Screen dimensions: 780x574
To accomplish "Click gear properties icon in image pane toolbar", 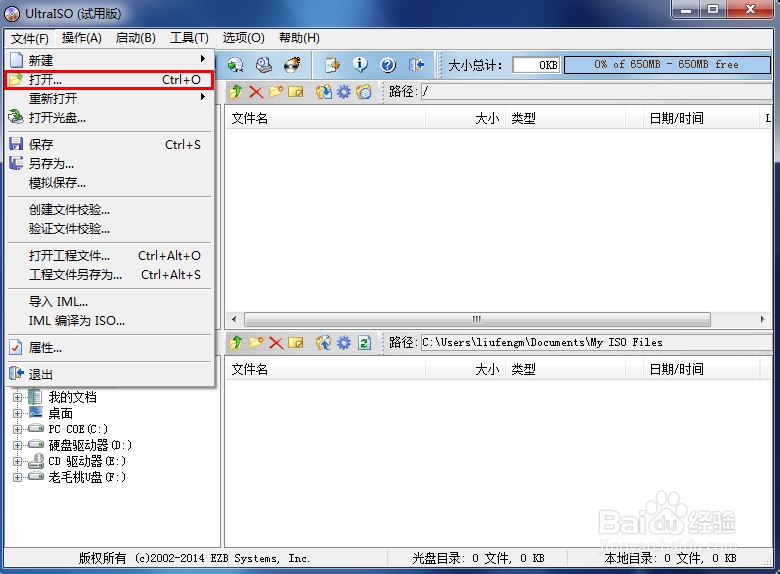I will (x=344, y=92).
